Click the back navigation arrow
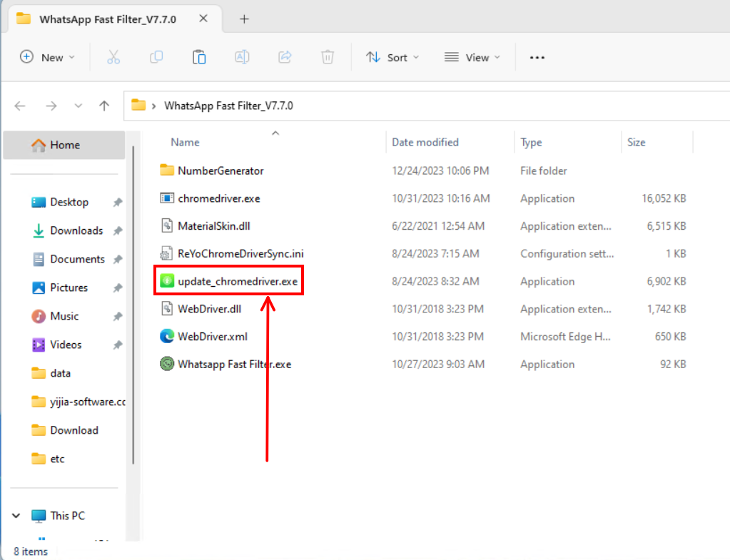 (21, 106)
